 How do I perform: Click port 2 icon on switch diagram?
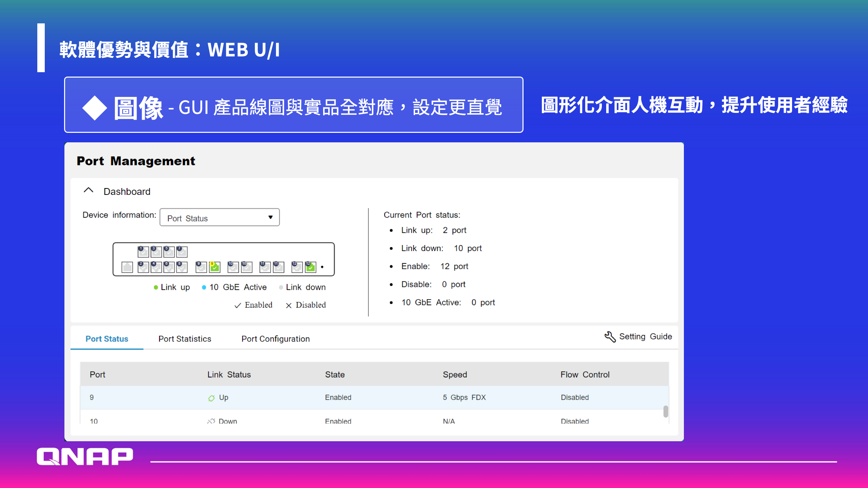pos(143,267)
